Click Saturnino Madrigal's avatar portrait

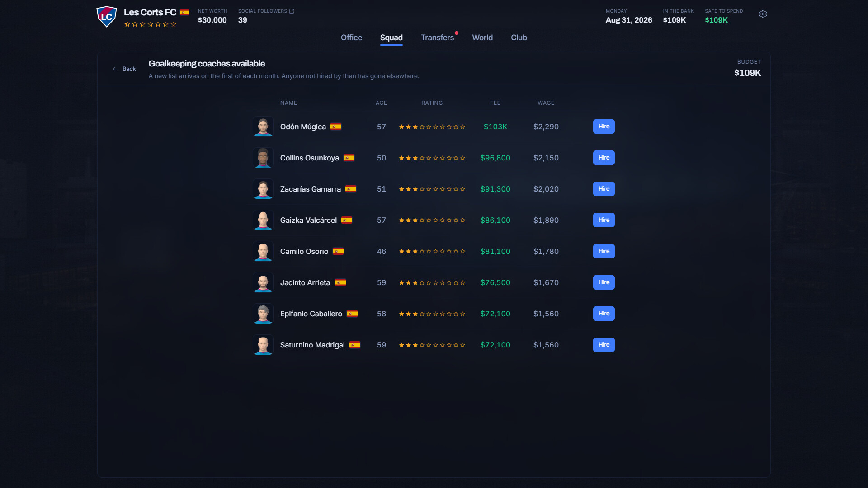point(263,345)
